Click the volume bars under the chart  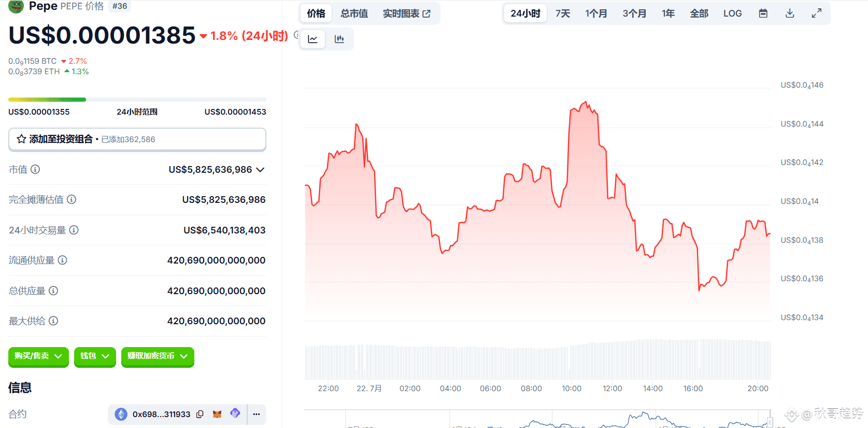[537, 359]
